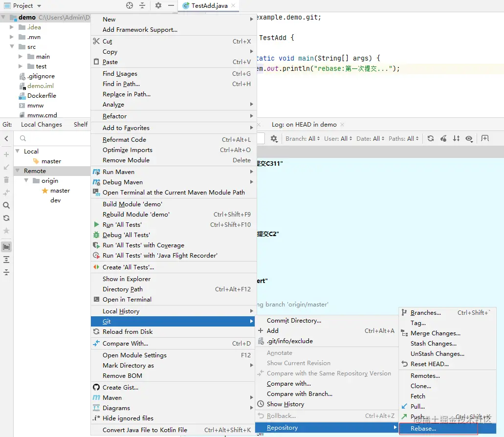Choose Show History in Git submenu

(327, 404)
